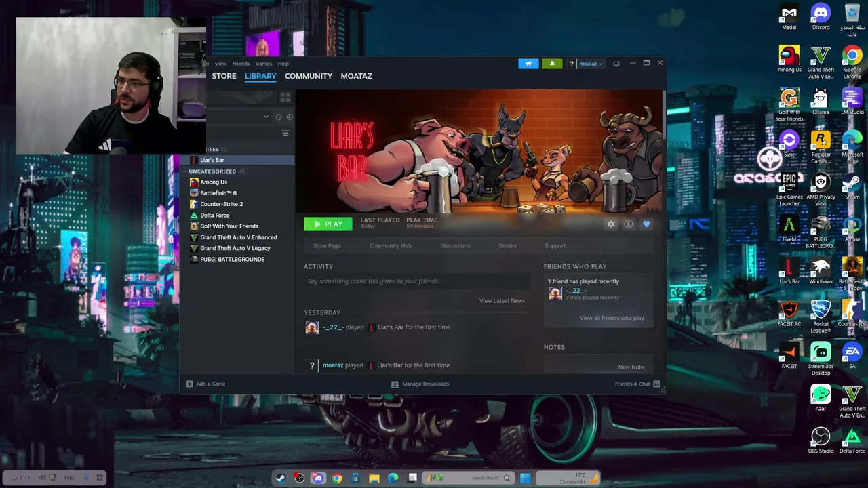This screenshot has height=488, width=868.
Task: Select Medal desktop shortcut
Action: [x=789, y=17]
